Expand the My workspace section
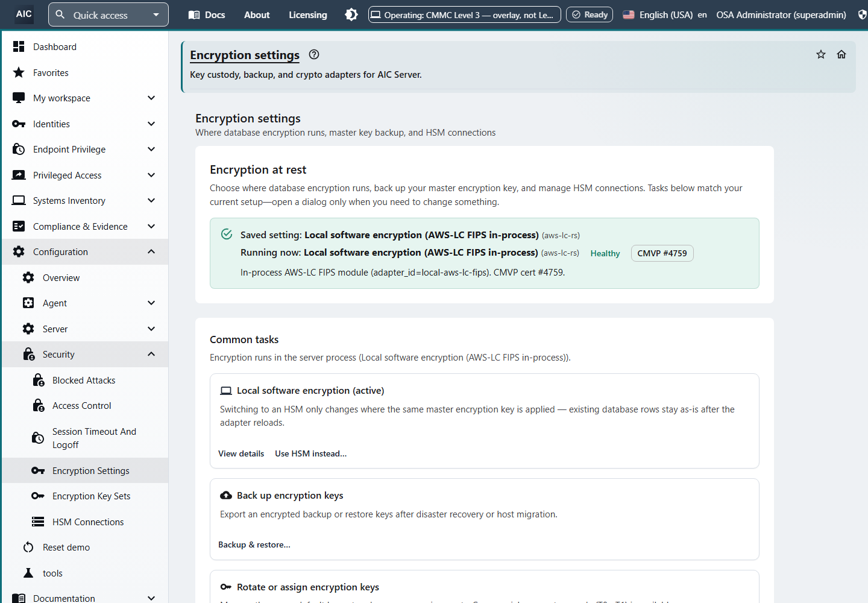This screenshot has width=868, height=603. pyautogui.click(x=85, y=98)
